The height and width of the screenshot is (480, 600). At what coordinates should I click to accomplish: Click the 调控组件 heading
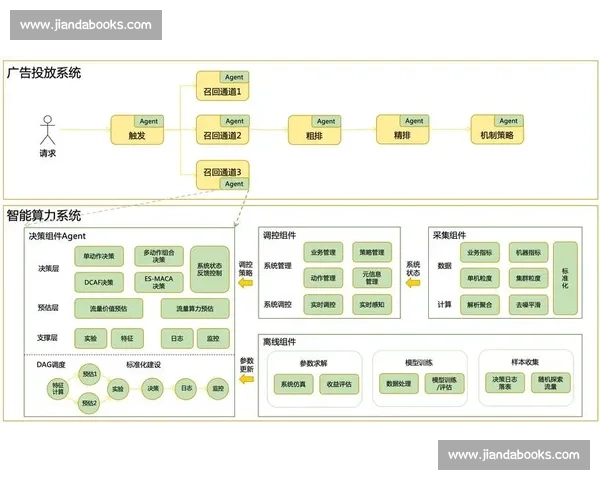coord(279,235)
